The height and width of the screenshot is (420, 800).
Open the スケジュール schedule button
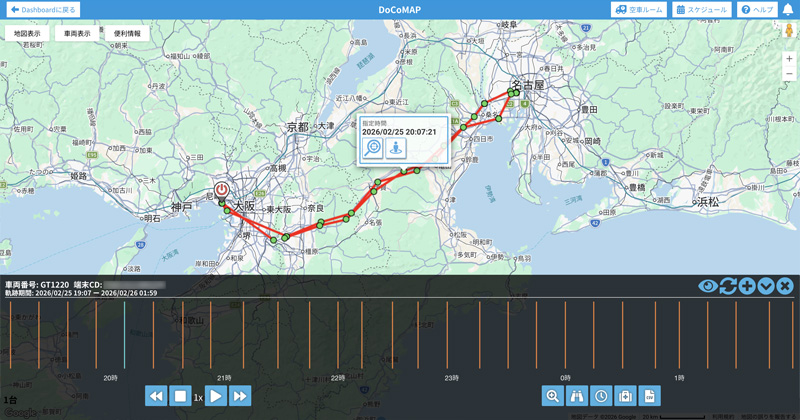(701, 9)
